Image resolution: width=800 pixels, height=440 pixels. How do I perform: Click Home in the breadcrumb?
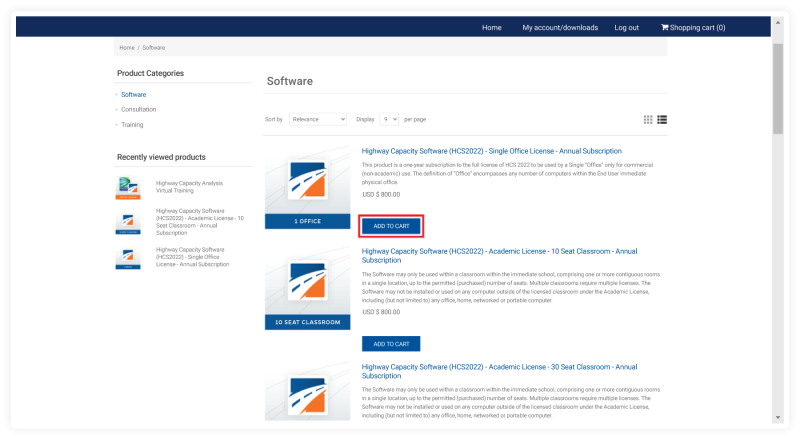click(x=127, y=47)
